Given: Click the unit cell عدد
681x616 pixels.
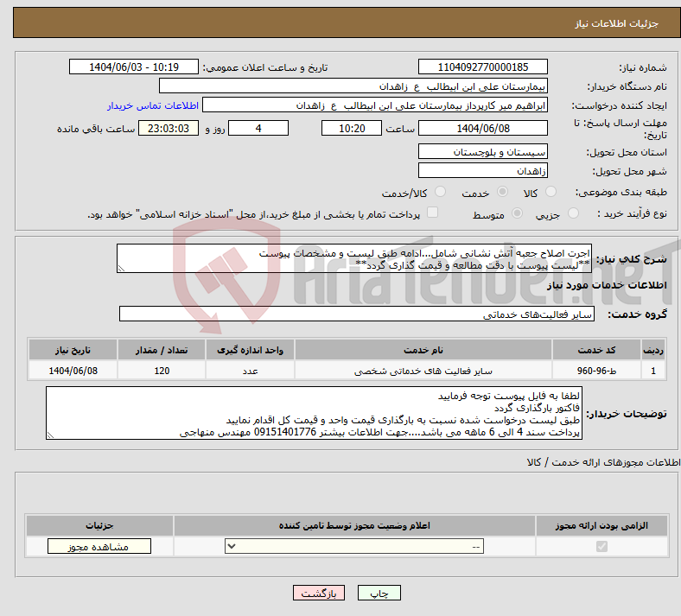Looking at the screenshot, I should (x=250, y=371).
